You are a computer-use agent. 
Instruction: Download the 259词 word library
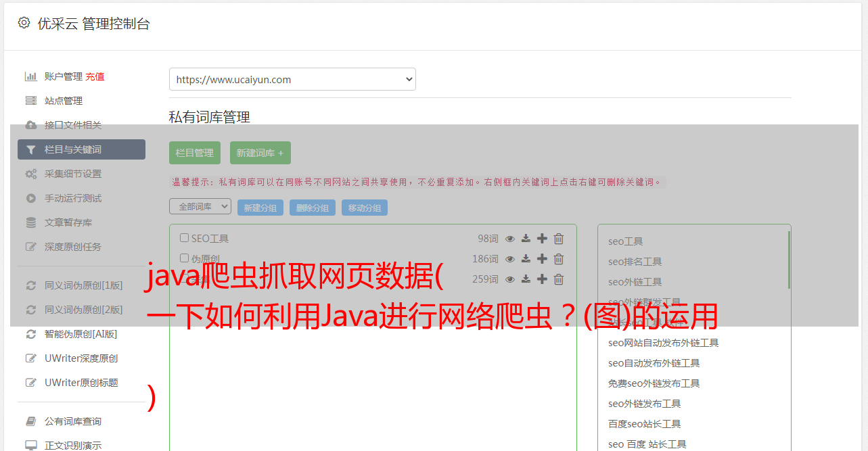click(x=526, y=279)
